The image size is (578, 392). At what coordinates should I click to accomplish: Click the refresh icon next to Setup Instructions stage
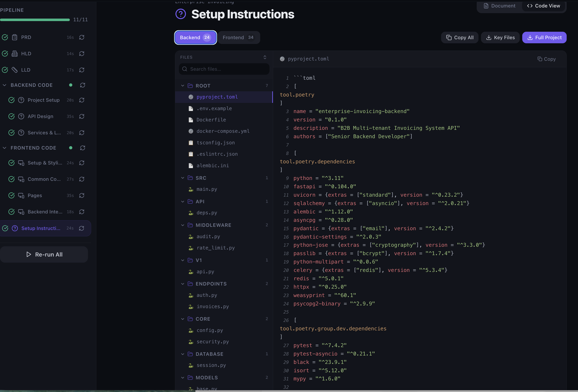point(82,228)
